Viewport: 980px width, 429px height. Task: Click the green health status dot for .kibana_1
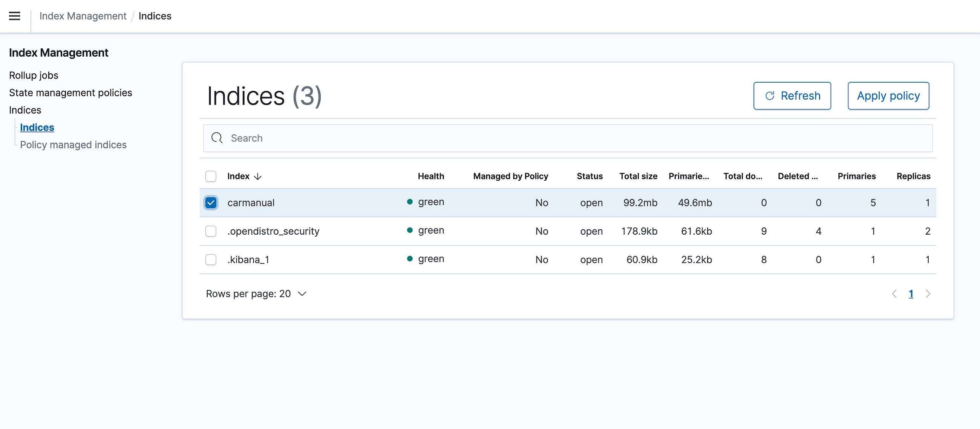click(x=409, y=258)
